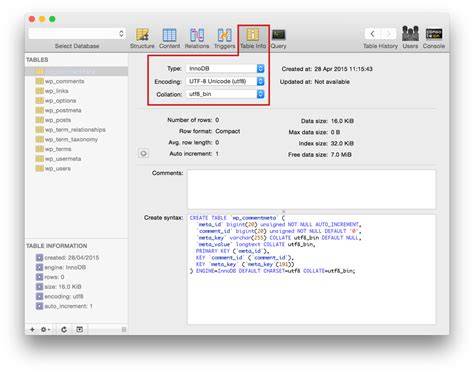
Task: Open the Triggers view
Action: pyautogui.click(x=225, y=38)
